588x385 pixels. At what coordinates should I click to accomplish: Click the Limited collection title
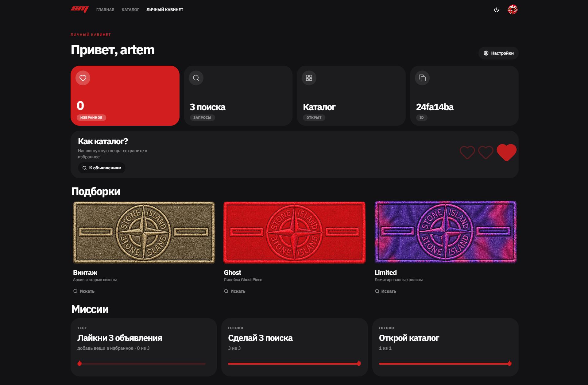coord(385,272)
